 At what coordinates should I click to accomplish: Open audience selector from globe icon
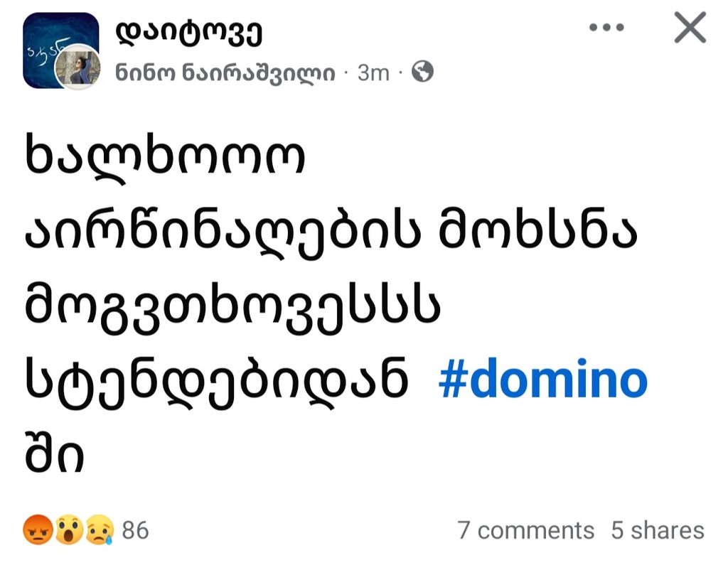422,71
